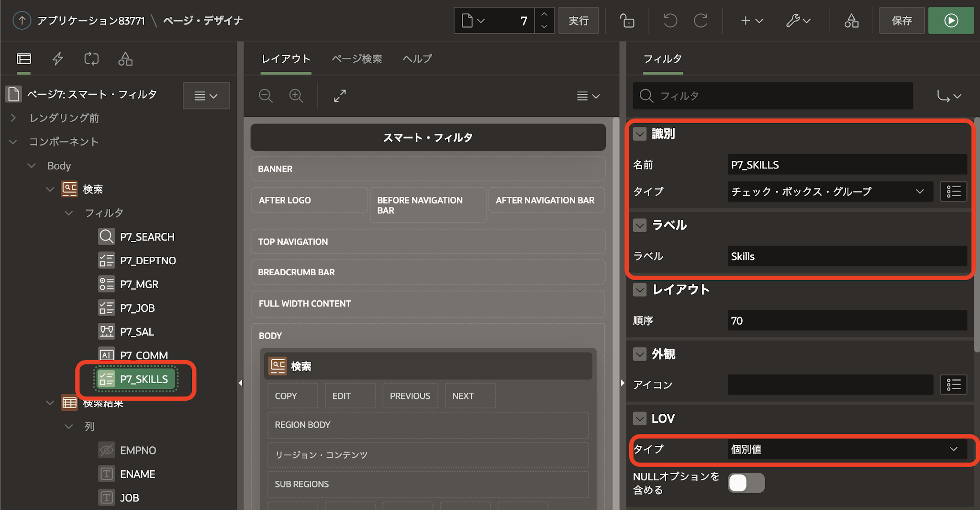Collapse the 列 columns node
This screenshot has height=510, width=980.
click(69, 426)
